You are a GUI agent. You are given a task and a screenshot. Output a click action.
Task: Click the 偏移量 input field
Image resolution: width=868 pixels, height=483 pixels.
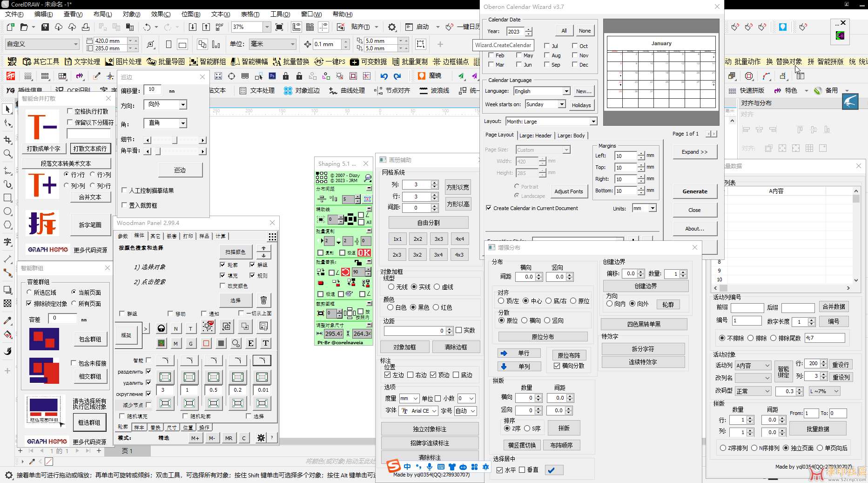153,89
